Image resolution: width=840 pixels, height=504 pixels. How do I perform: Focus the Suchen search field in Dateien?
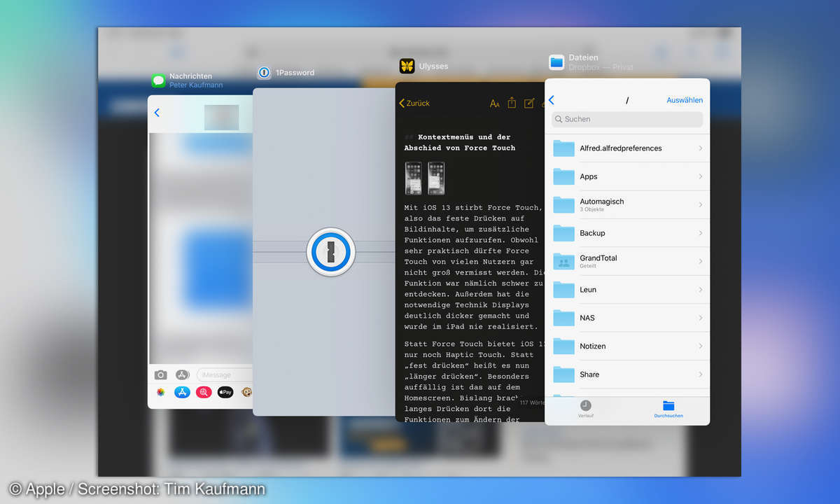627,119
